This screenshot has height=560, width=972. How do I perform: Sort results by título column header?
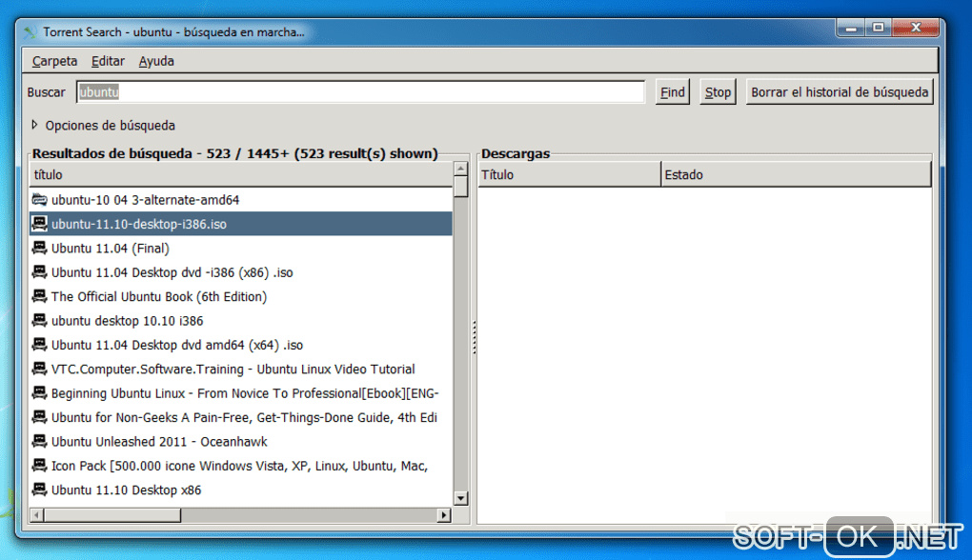click(241, 174)
